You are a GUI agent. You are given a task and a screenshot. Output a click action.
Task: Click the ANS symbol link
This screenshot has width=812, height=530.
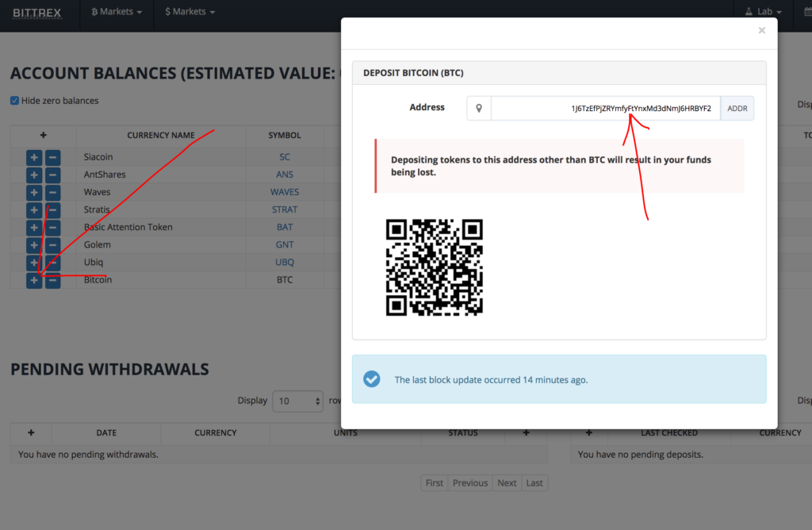pos(285,175)
